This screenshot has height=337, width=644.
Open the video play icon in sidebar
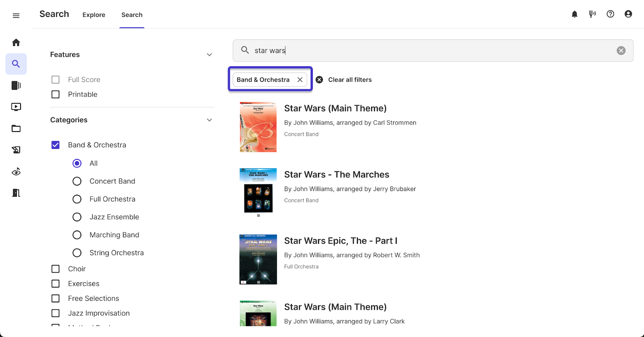[x=16, y=107]
